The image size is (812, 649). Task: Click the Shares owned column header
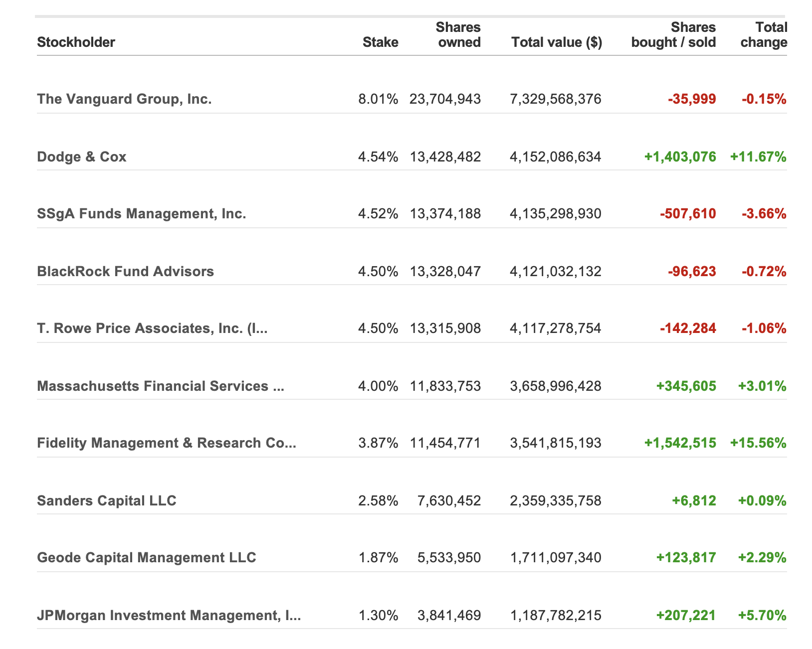459,35
